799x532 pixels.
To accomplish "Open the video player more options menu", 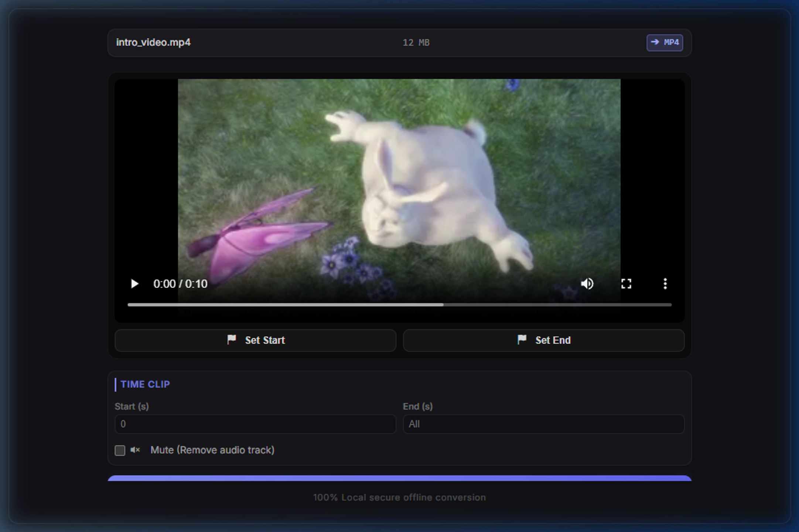I will (665, 284).
